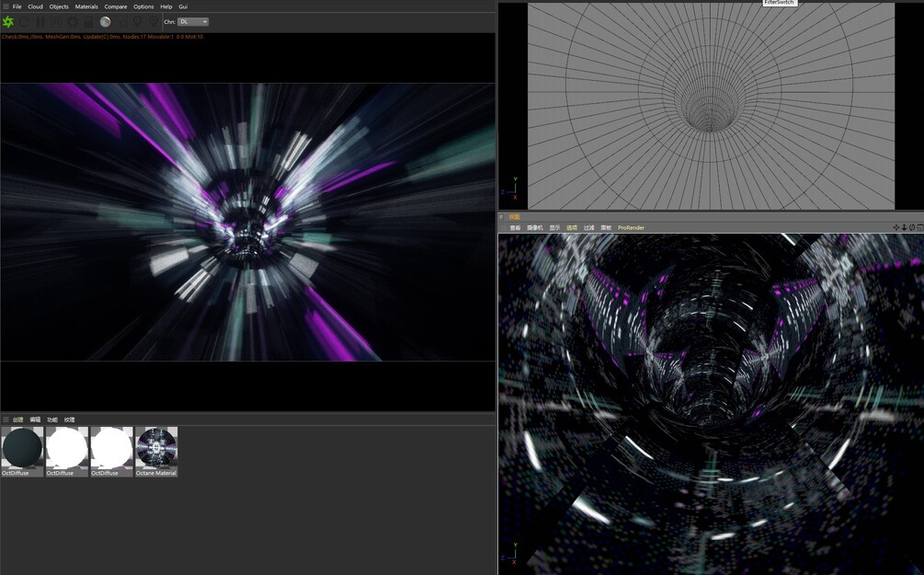Click the viewport rotate camera icon
The height and width of the screenshot is (575, 924).
(x=912, y=227)
